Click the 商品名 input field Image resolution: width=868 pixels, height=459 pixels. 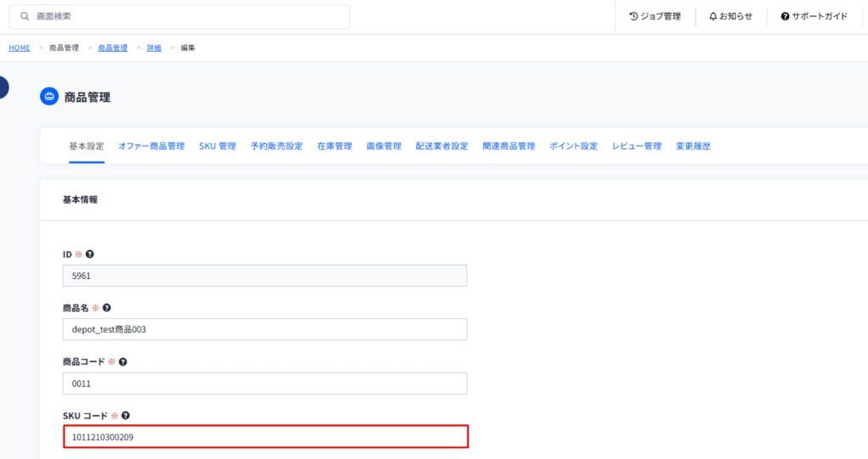coord(264,329)
